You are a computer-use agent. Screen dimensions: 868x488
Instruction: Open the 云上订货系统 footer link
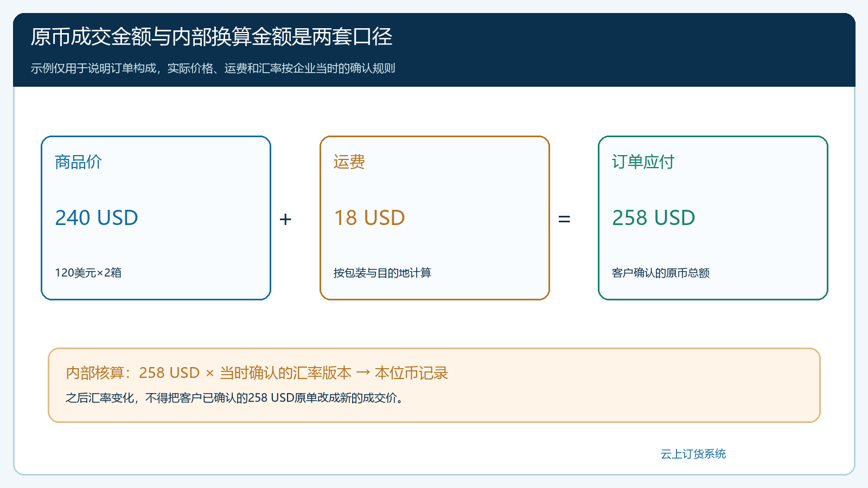(x=693, y=454)
